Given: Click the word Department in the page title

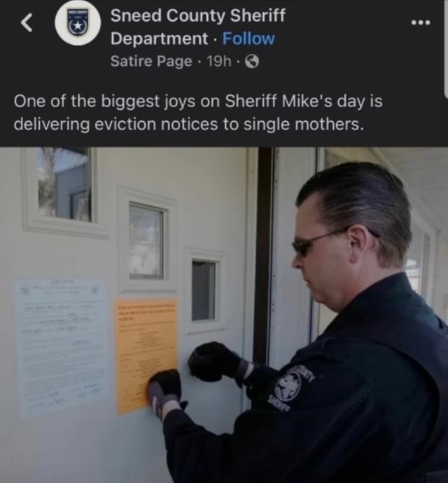Looking at the screenshot, I should coord(159,38).
